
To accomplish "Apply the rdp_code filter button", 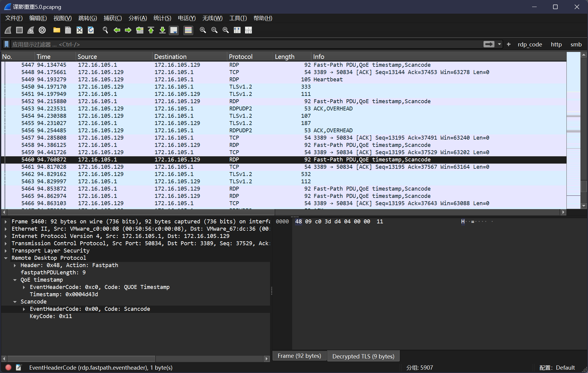I will [529, 44].
